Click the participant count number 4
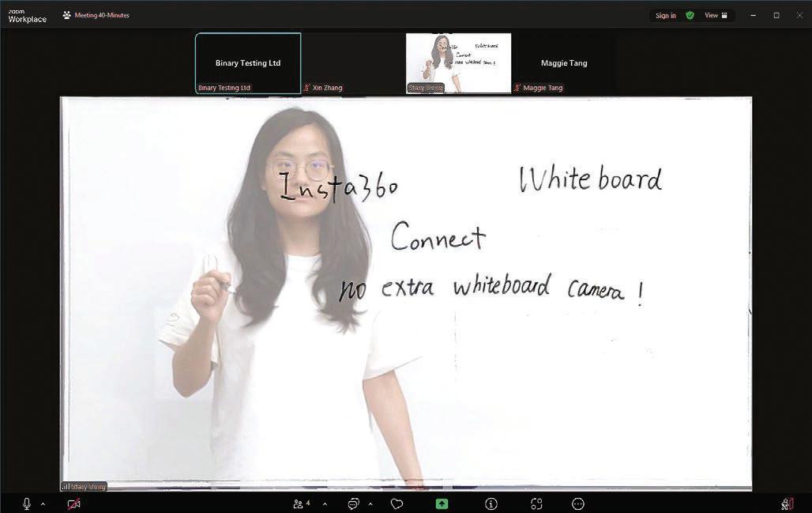 click(308, 503)
